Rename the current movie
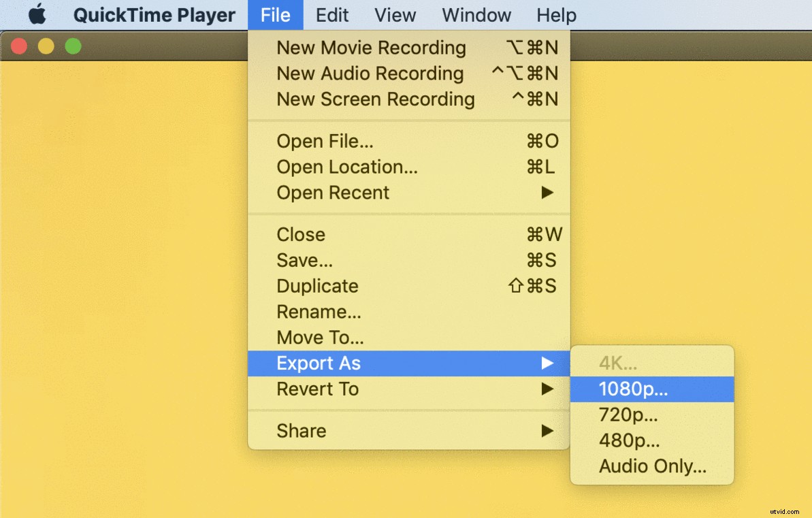The width and height of the screenshot is (812, 518). click(318, 311)
